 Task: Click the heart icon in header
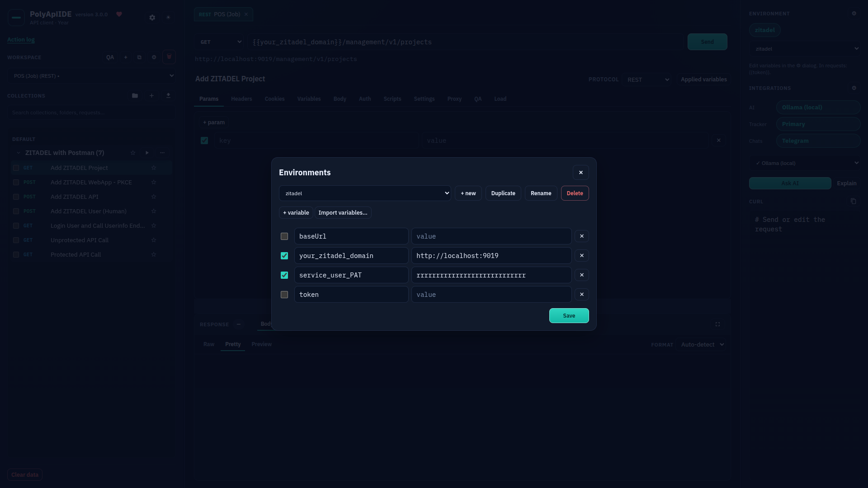pos(119,14)
